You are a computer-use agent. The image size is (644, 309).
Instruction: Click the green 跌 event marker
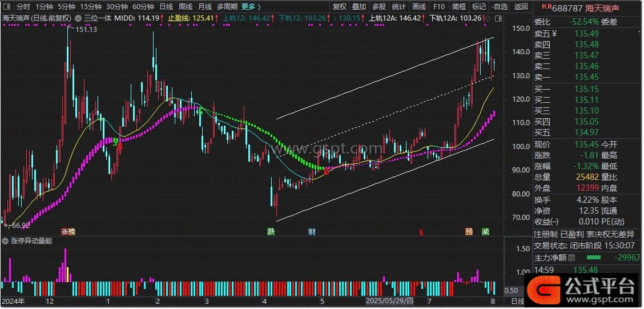pos(270,232)
